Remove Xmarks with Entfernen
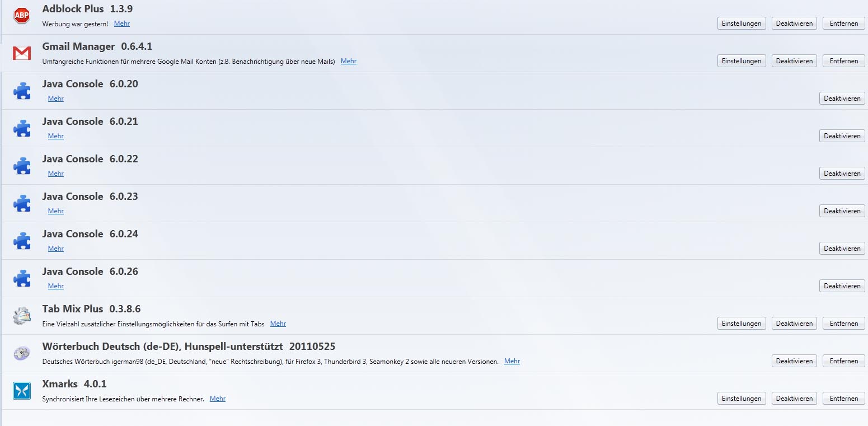Screen dimensions: 868x426 coord(844,399)
